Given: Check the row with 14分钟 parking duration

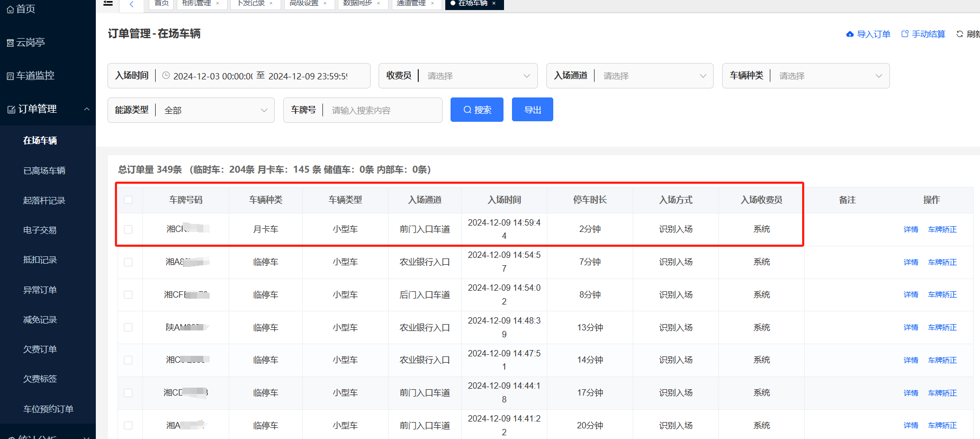Looking at the screenshot, I should click(128, 360).
